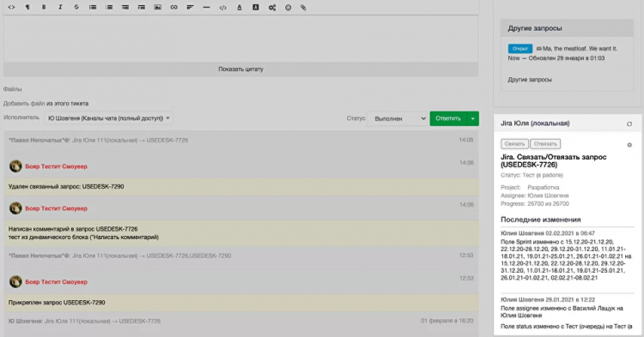Click the Добавить файл link
644x337 pixels.
click(x=24, y=103)
